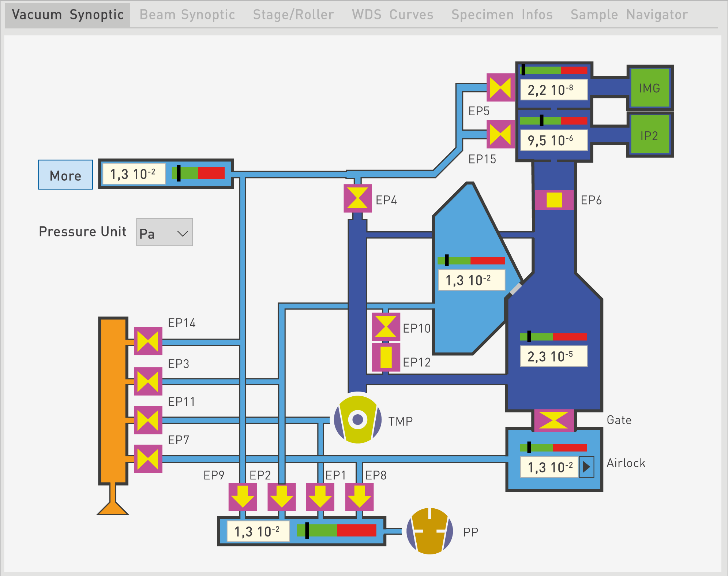This screenshot has width=728, height=576.
Task: Click the EP14 valve icon
Action: click(148, 341)
